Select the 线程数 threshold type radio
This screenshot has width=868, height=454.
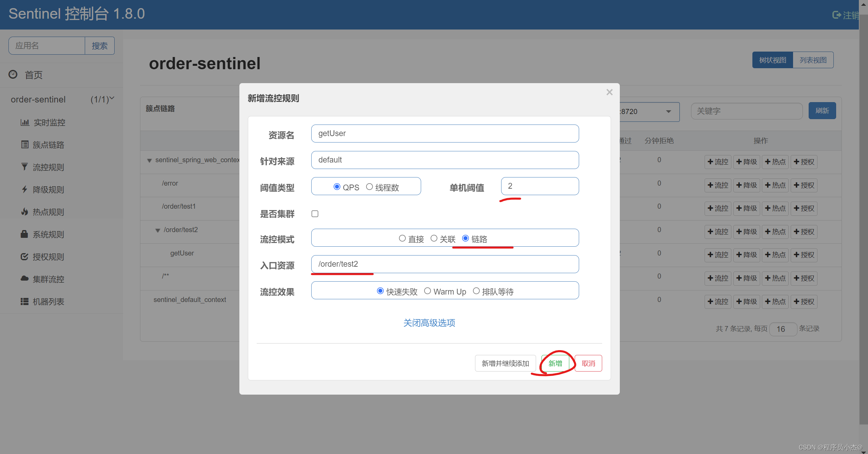click(369, 187)
